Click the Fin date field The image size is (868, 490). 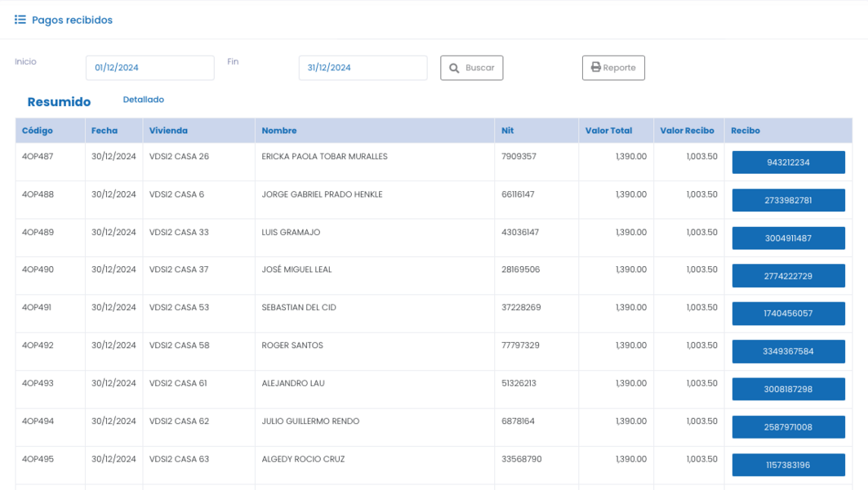point(363,68)
